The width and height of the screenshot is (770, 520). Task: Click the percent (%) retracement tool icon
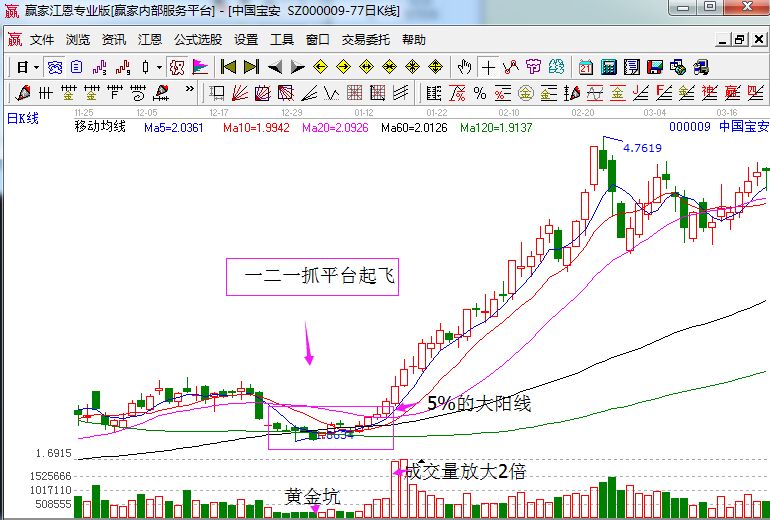click(479, 94)
